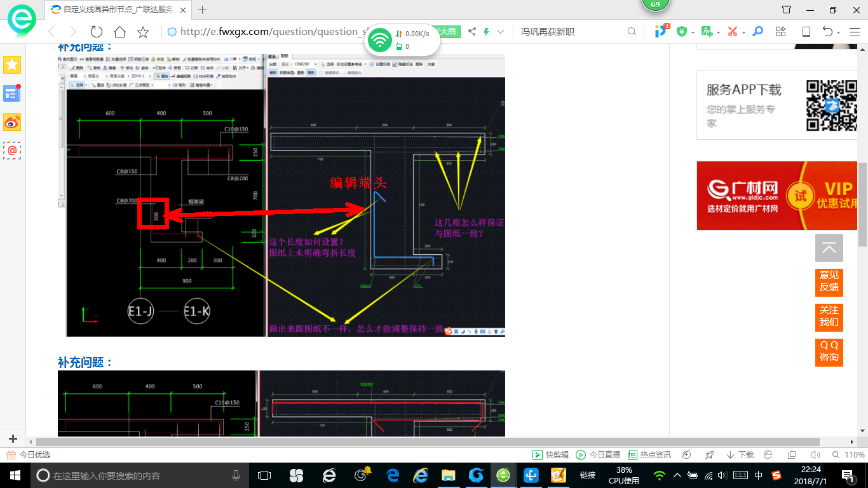Open 今日优选 in the status bar
Viewport: 868px width, 488px height.
pos(28,455)
